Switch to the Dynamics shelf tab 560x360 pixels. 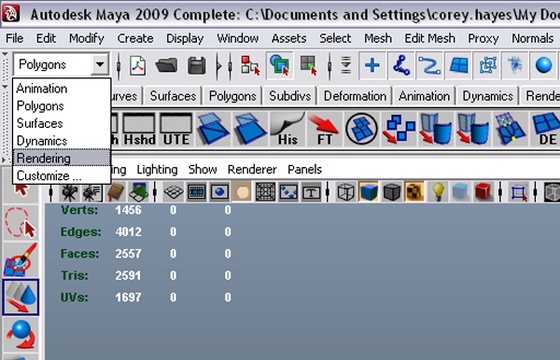click(x=488, y=96)
